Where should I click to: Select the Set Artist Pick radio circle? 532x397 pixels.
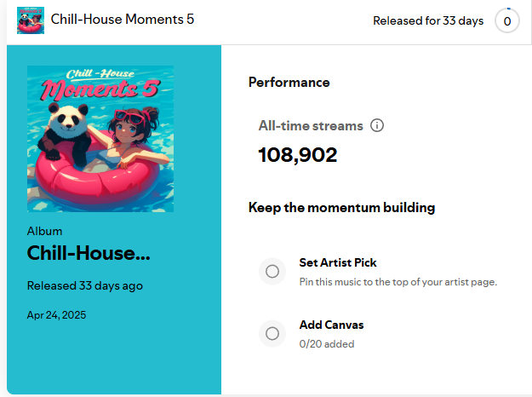pos(272,272)
